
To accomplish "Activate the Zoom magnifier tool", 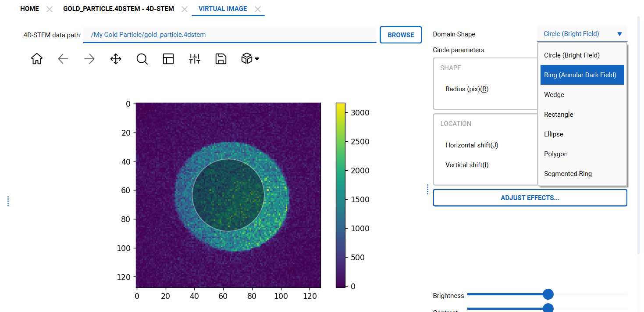I will coord(142,59).
